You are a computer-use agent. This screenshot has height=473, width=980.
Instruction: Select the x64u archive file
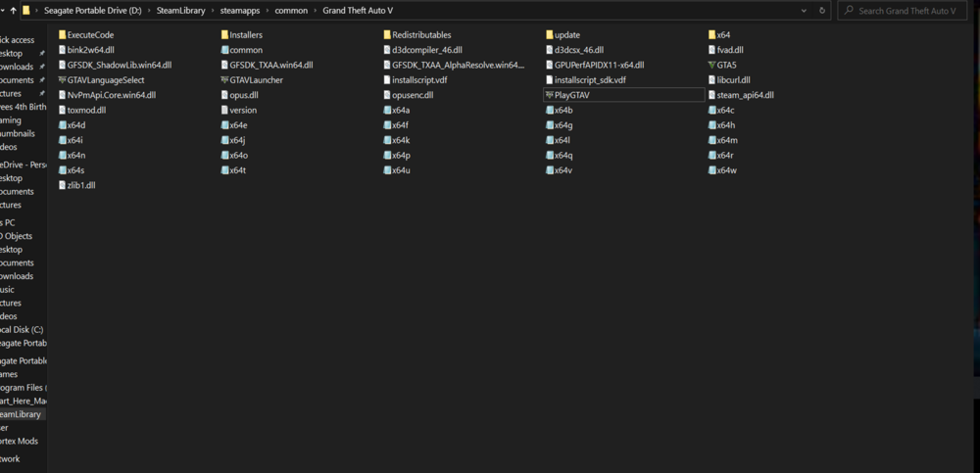(x=397, y=170)
